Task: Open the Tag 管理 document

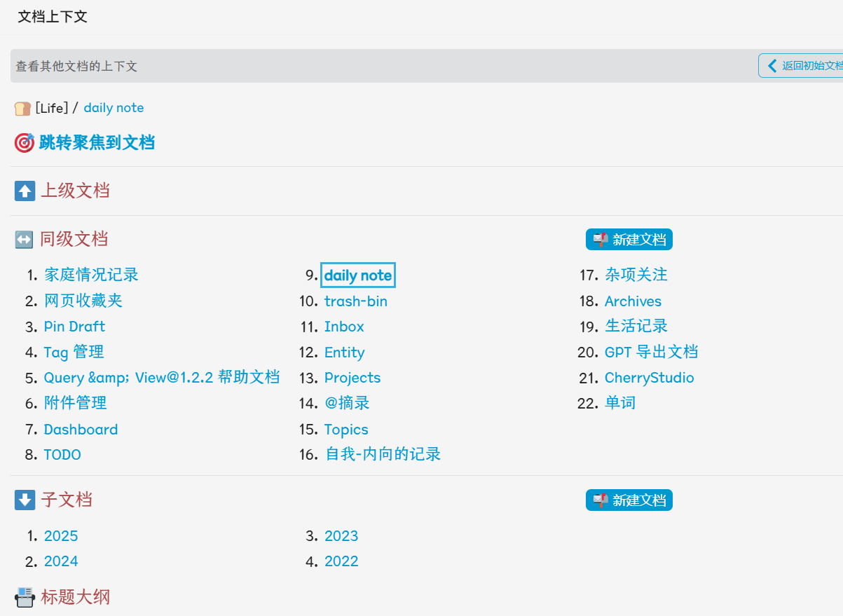Action: [x=73, y=352]
